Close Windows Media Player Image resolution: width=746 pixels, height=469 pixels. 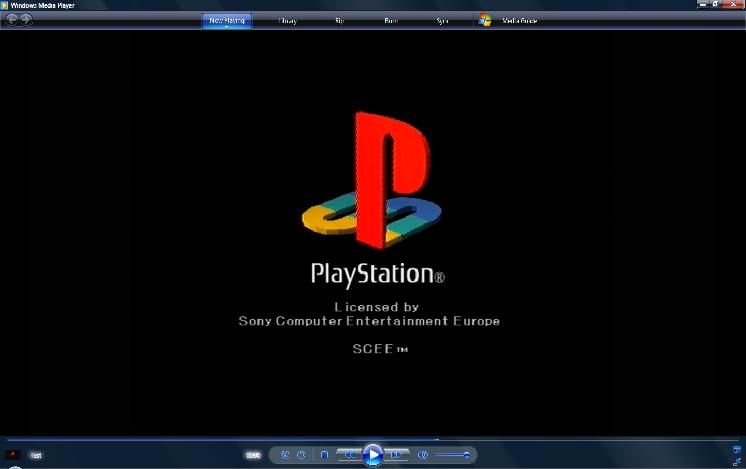pos(733,4)
